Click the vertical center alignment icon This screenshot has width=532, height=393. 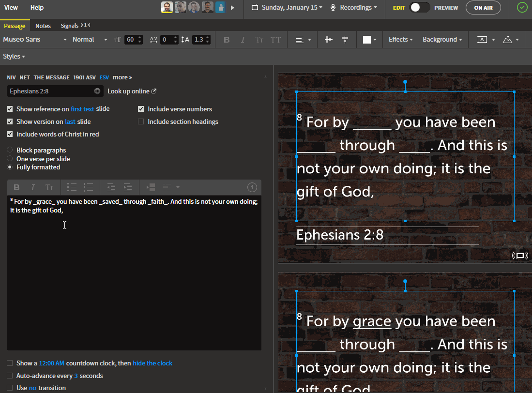point(345,40)
